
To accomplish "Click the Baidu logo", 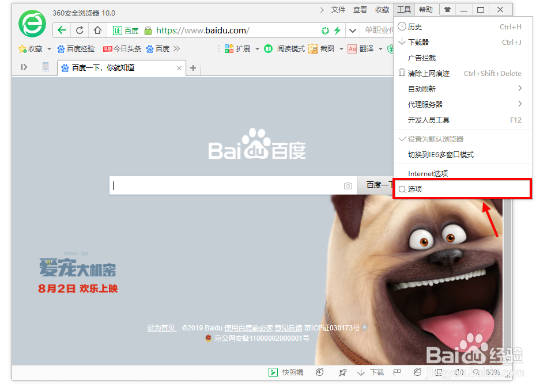I will 257,145.
